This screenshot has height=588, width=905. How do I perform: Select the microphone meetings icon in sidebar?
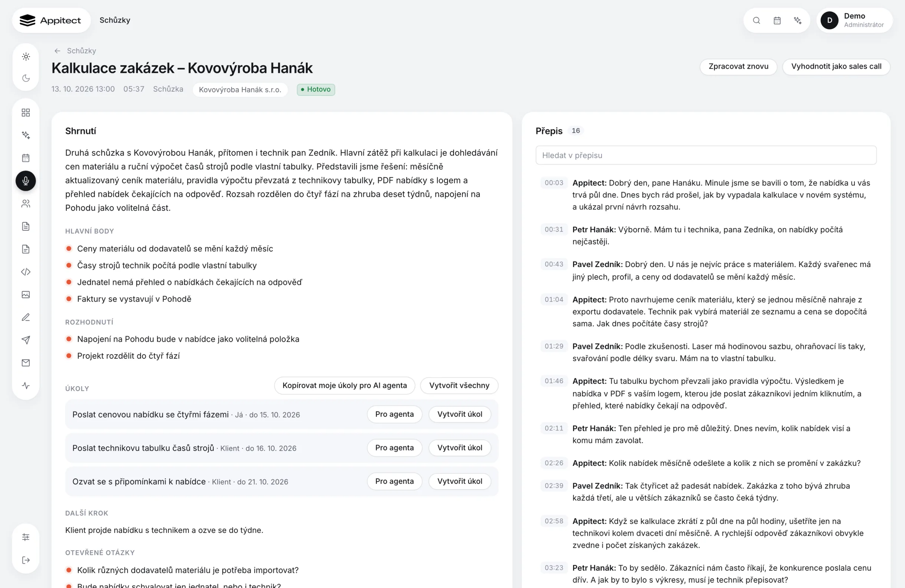(26, 181)
